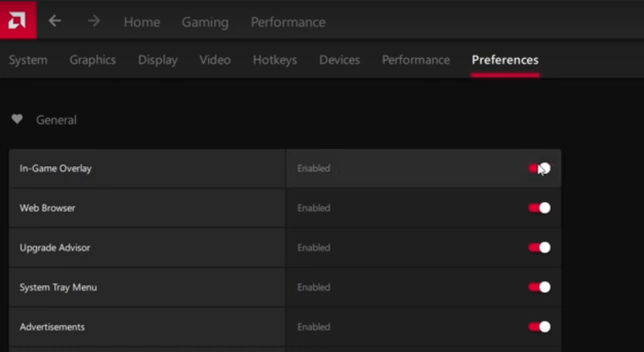This screenshot has width=644, height=352.
Task: Switch to the Devices tab
Action: point(340,60)
